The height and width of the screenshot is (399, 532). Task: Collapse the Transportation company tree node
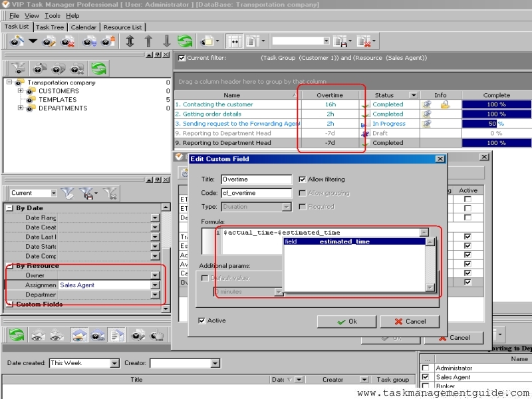9,82
